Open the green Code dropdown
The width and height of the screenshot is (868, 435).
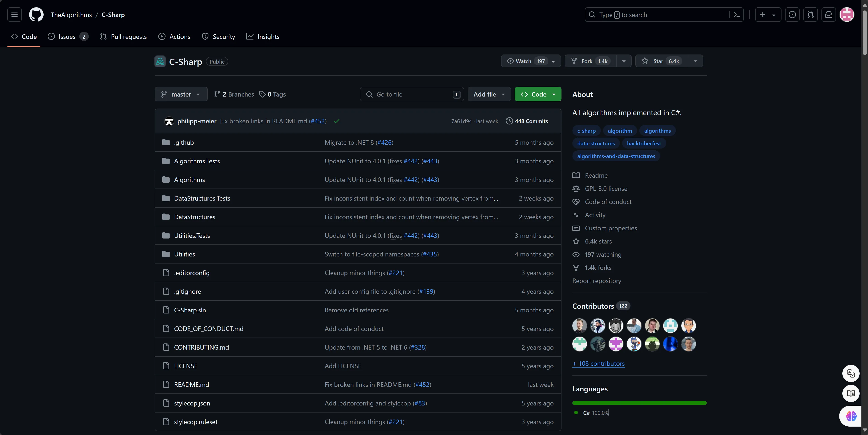click(538, 94)
